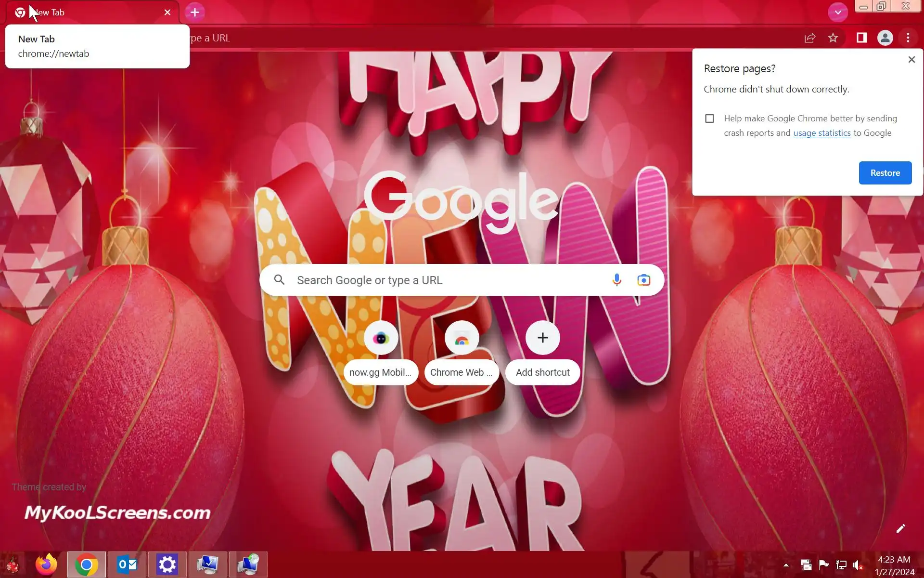The width and height of the screenshot is (924, 578).
Task: Dismiss the Restore pages popup
Action: (911, 60)
